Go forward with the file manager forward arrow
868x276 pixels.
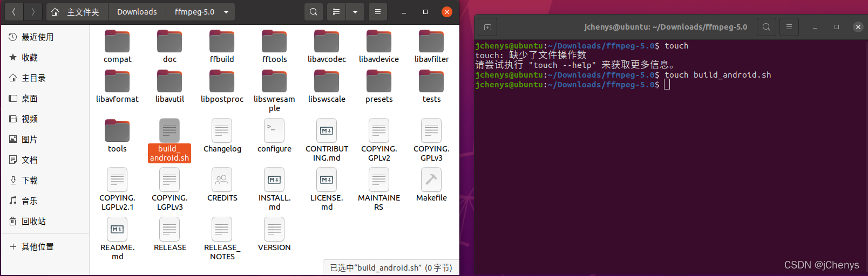click(x=33, y=11)
